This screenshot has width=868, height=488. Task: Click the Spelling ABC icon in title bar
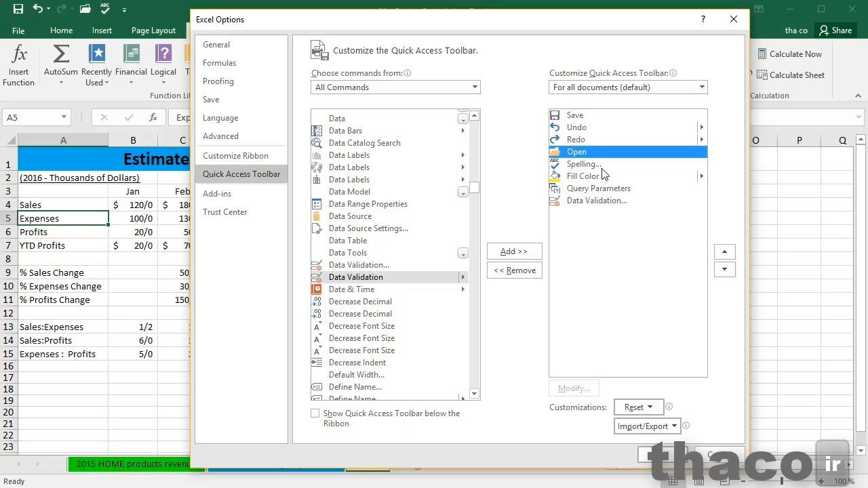105,9
